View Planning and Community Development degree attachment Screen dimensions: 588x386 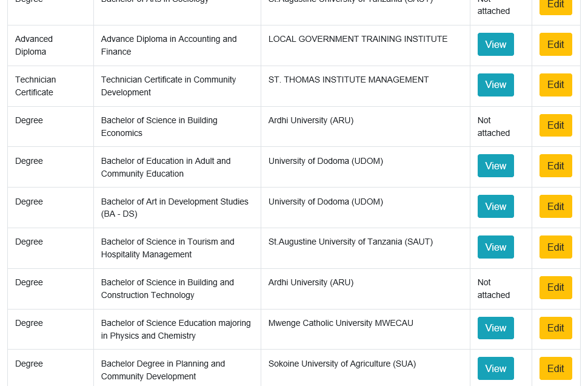coord(495,368)
